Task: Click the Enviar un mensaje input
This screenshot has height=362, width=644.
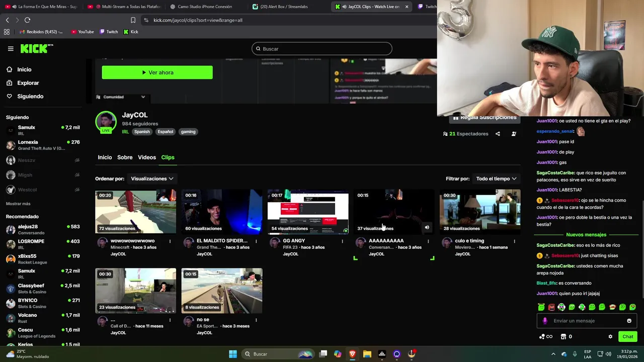Action: pos(587,321)
